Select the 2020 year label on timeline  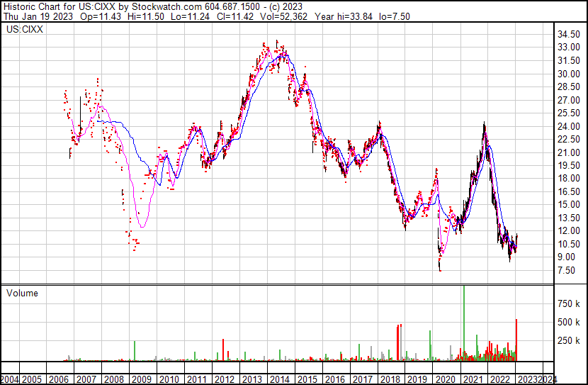point(446,379)
